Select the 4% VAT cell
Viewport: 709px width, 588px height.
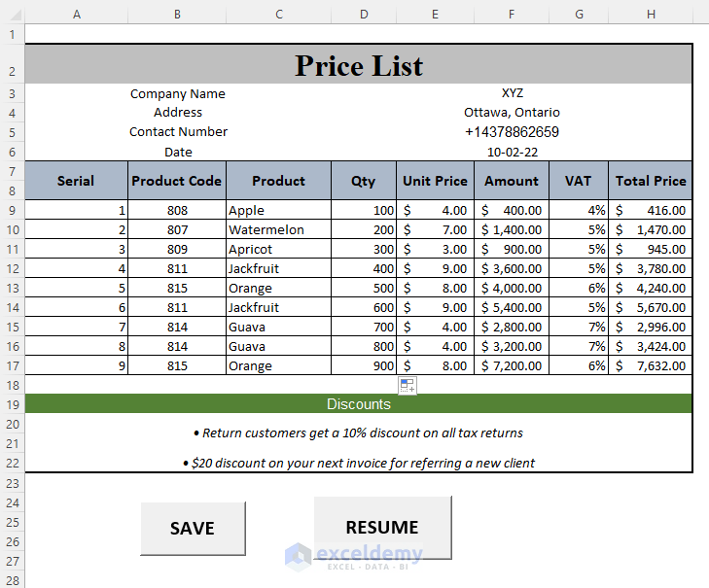click(x=579, y=210)
